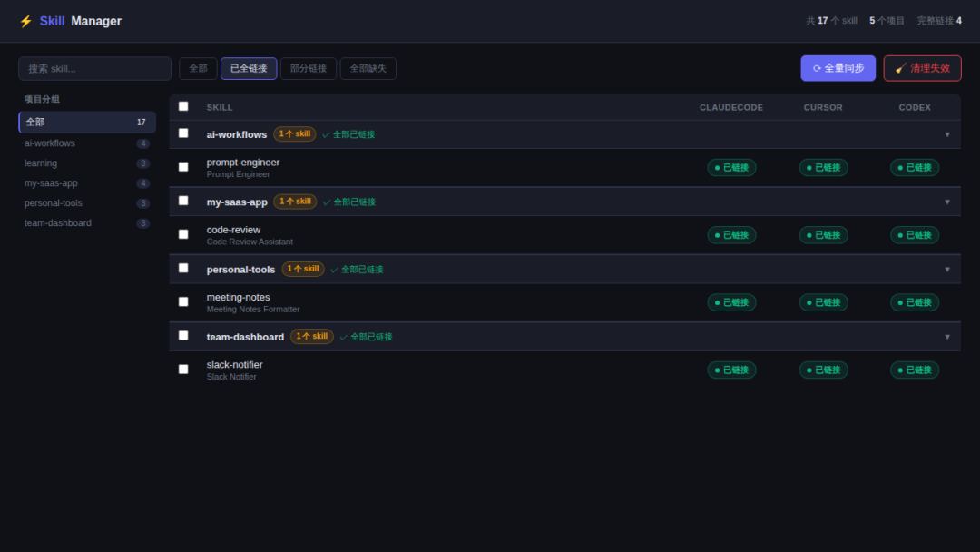980x552 pixels.
Task: Click the 清理失效 cleanup button
Action: coord(922,68)
